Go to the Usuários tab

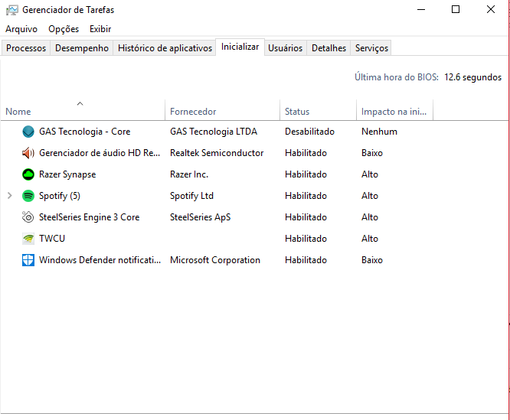(x=286, y=48)
